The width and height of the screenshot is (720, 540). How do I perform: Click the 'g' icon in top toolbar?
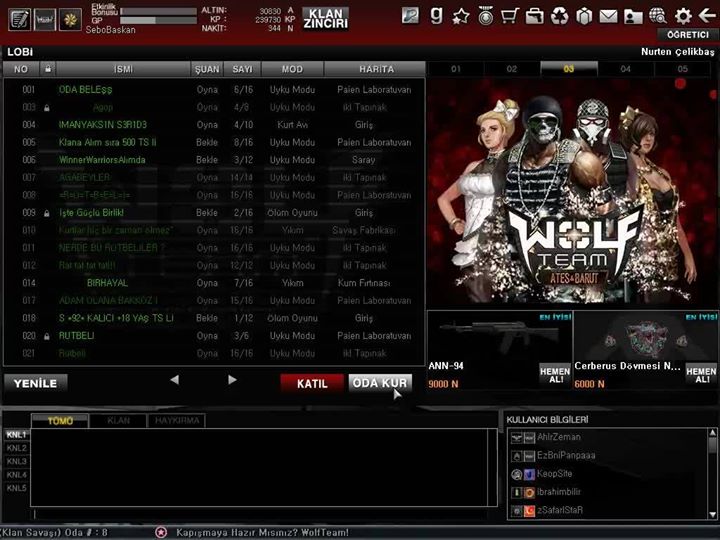click(436, 16)
